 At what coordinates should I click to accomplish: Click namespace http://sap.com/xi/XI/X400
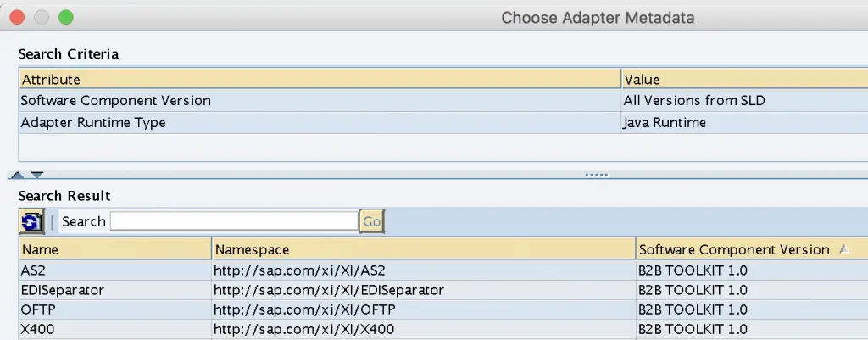point(304,330)
